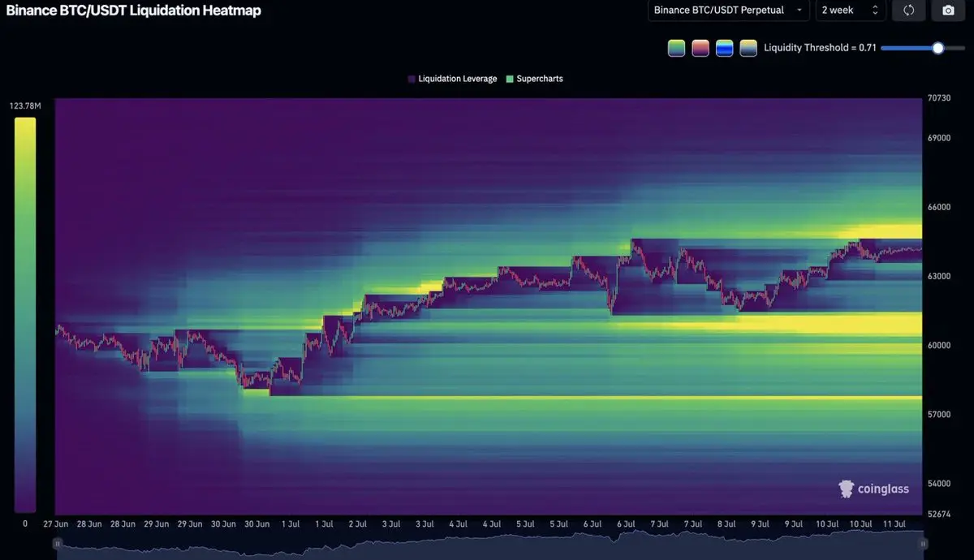Viewport: 974px width, 560px height.
Task: Click the vertical color scale bar under 123.78M
Action: (x=25, y=315)
